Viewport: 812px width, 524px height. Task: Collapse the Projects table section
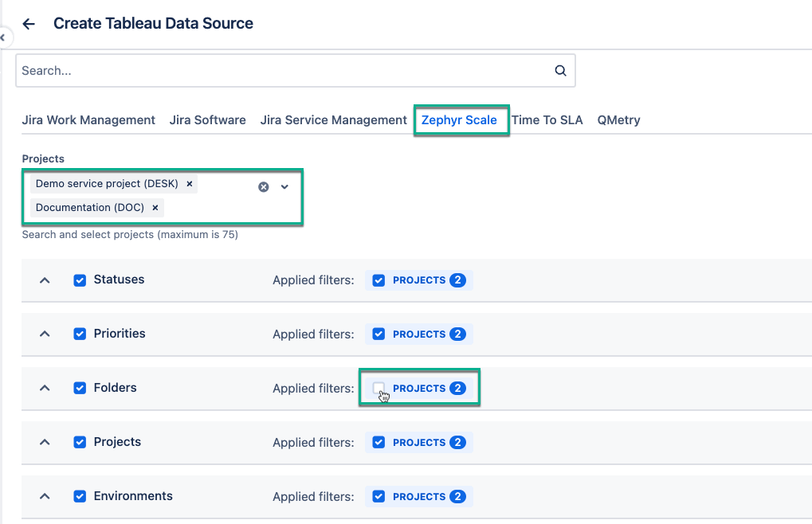[45, 442]
